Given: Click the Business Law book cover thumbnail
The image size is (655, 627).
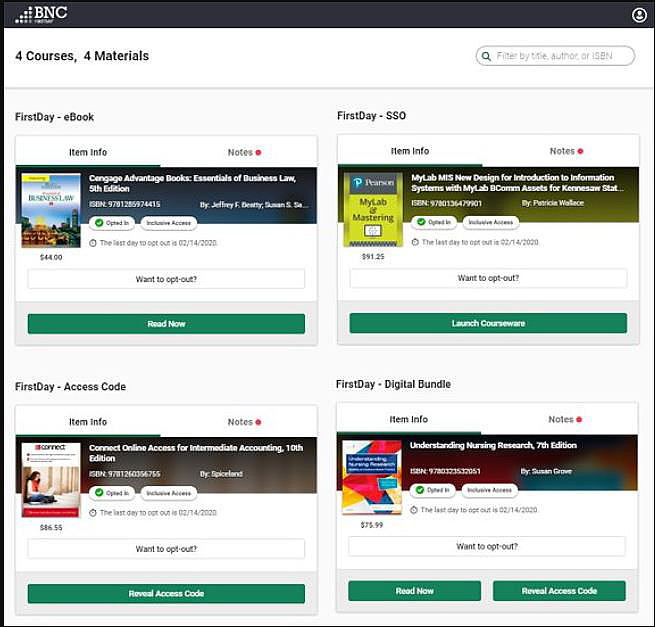Looking at the screenshot, I should [51, 211].
